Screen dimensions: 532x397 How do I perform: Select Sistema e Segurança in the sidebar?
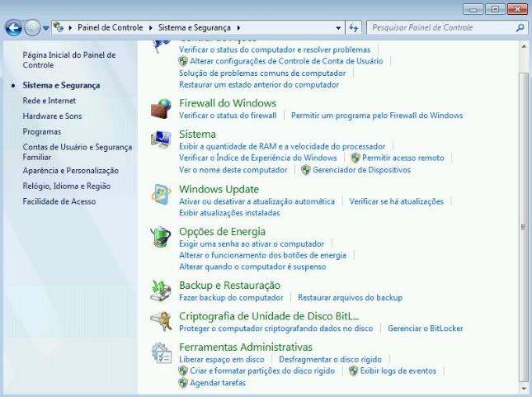pos(61,85)
